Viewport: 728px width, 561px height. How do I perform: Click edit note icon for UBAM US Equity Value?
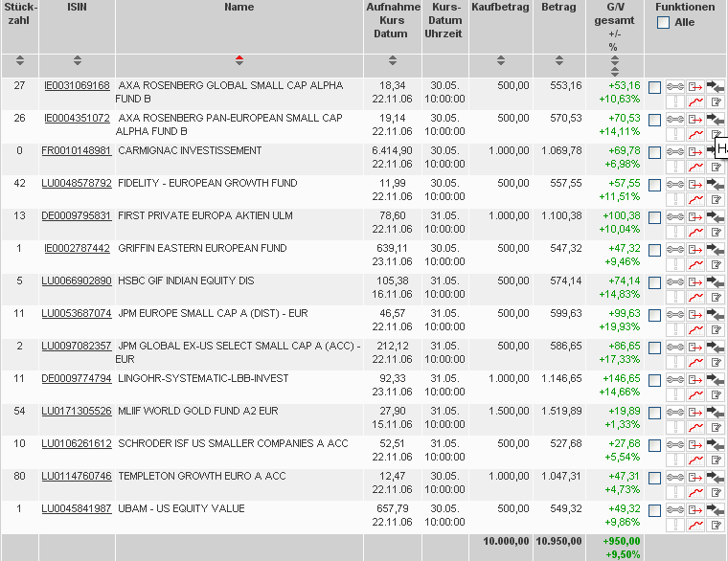(x=716, y=525)
